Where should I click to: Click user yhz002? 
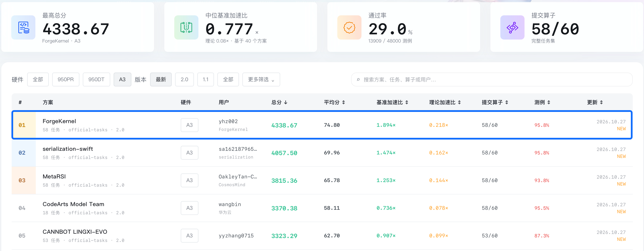(x=228, y=121)
